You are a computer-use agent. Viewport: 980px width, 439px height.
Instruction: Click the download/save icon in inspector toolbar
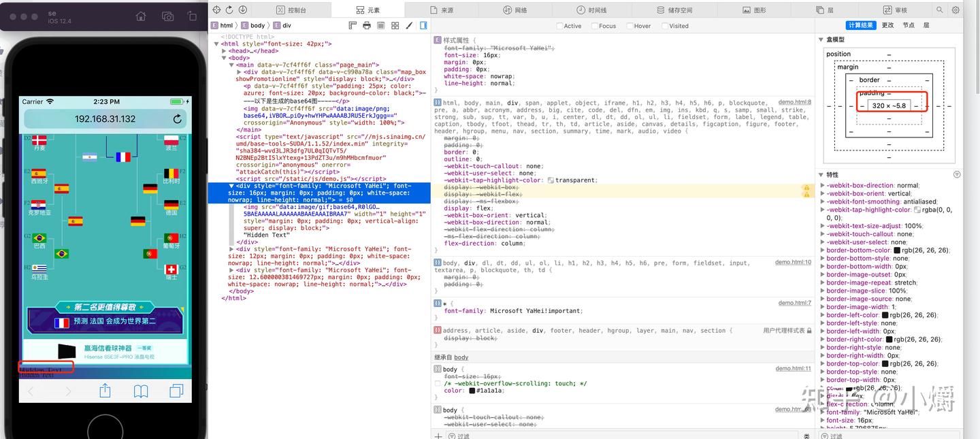pyautogui.click(x=243, y=10)
